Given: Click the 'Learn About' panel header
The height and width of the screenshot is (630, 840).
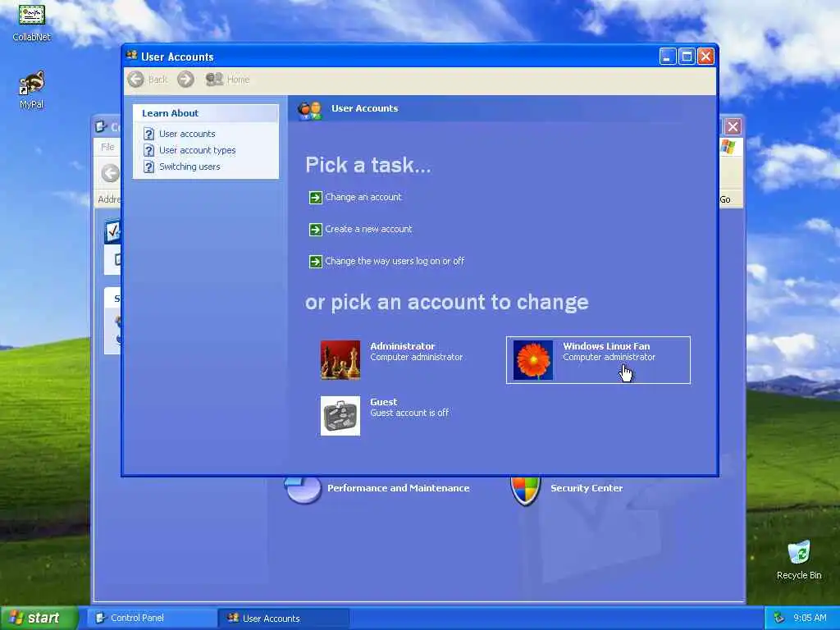Looking at the screenshot, I should [x=206, y=113].
